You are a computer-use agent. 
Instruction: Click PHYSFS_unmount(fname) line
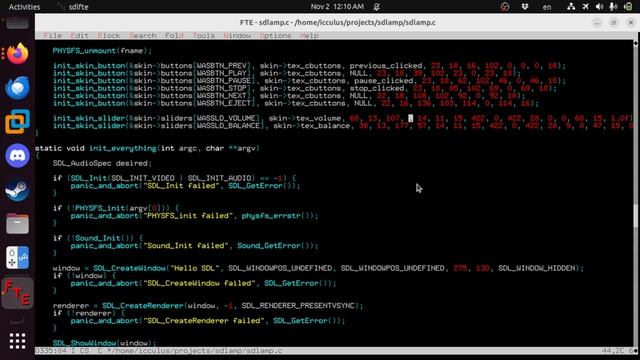click(102, 51)
